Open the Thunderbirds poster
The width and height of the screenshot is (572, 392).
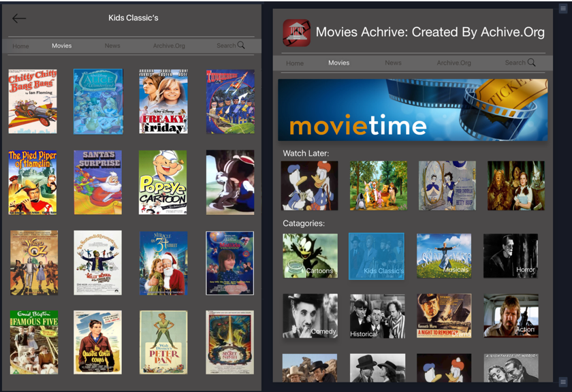click(230, 101)
